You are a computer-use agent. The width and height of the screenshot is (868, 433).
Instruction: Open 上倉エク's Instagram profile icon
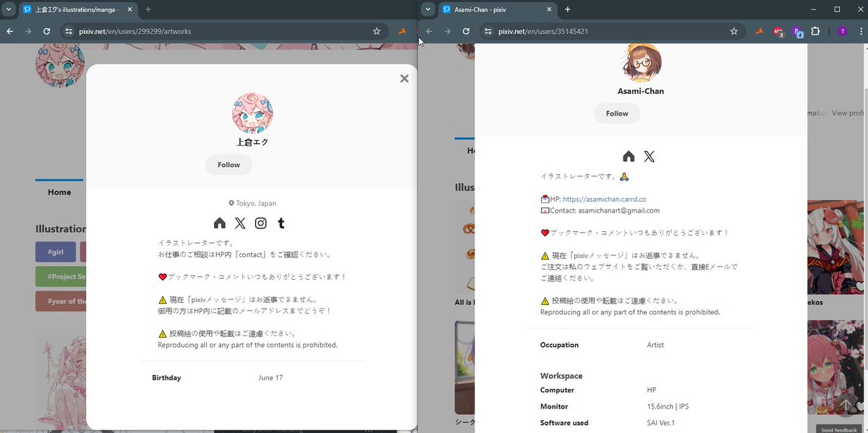(260, 223)
